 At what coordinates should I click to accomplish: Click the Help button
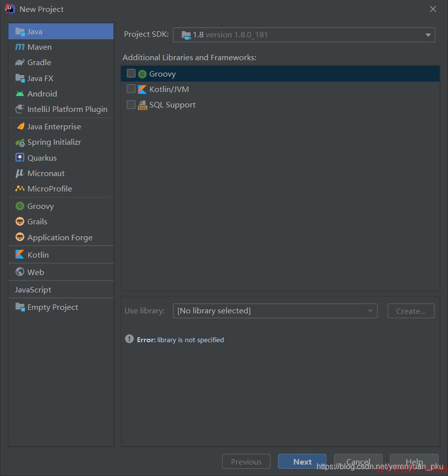coord(414,462)
